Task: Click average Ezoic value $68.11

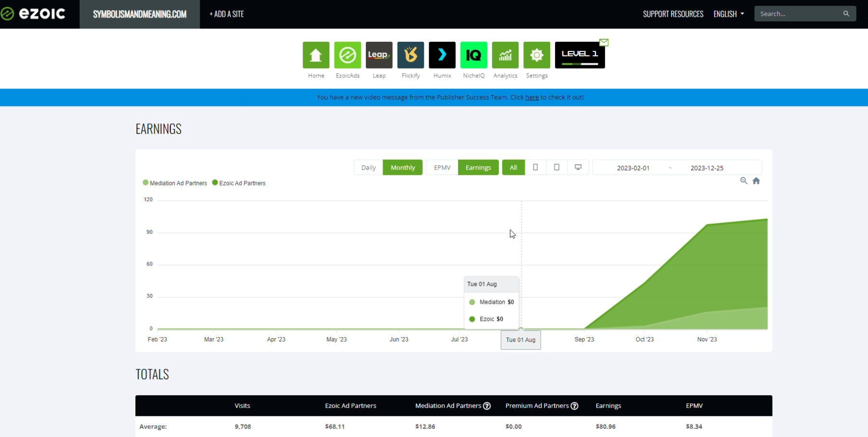Action: (335, 426)
